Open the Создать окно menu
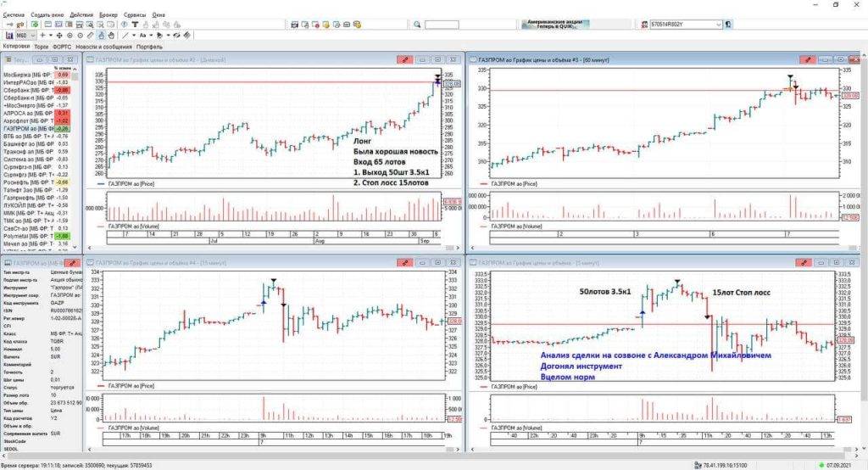This screenshot has height=470, width=868. tap(47, 14)
